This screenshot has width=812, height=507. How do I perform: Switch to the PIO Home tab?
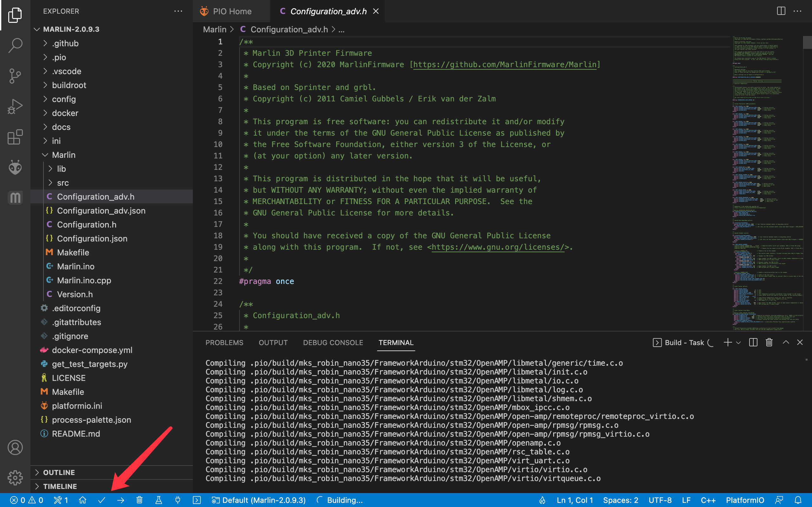(232, 11)
